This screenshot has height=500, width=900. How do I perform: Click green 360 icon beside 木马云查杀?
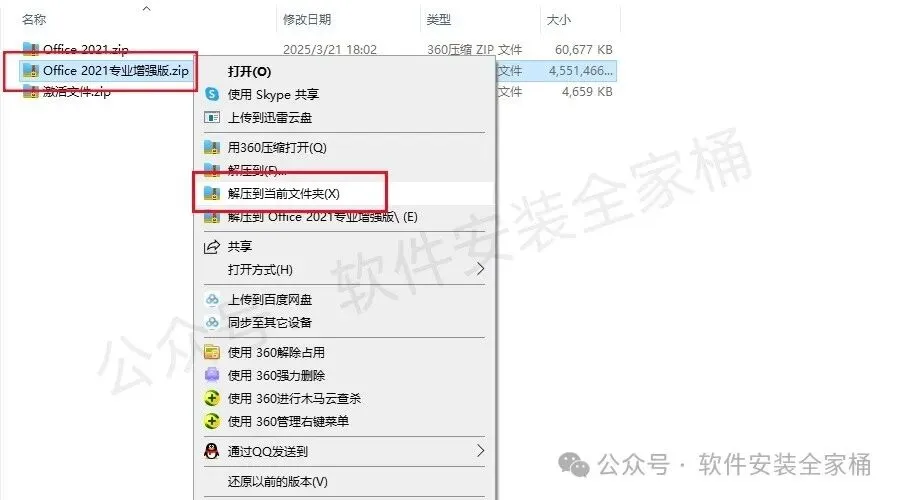pyautogui.click(x=212, y=398)
